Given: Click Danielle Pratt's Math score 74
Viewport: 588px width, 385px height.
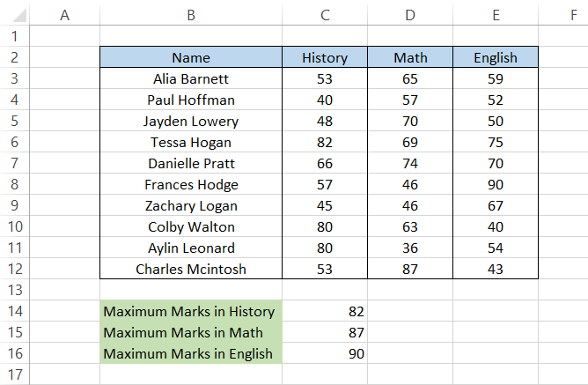Looking at the screenshot, I should (x=410, y=163).
